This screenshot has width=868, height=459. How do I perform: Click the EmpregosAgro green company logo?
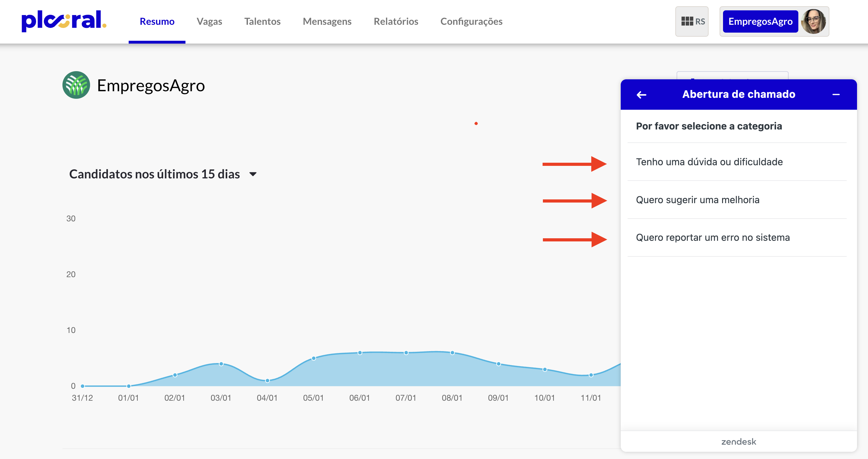point(76,85)
